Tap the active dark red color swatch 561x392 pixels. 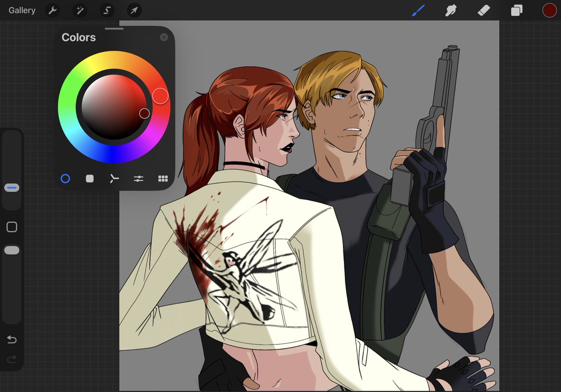[550, 10]
